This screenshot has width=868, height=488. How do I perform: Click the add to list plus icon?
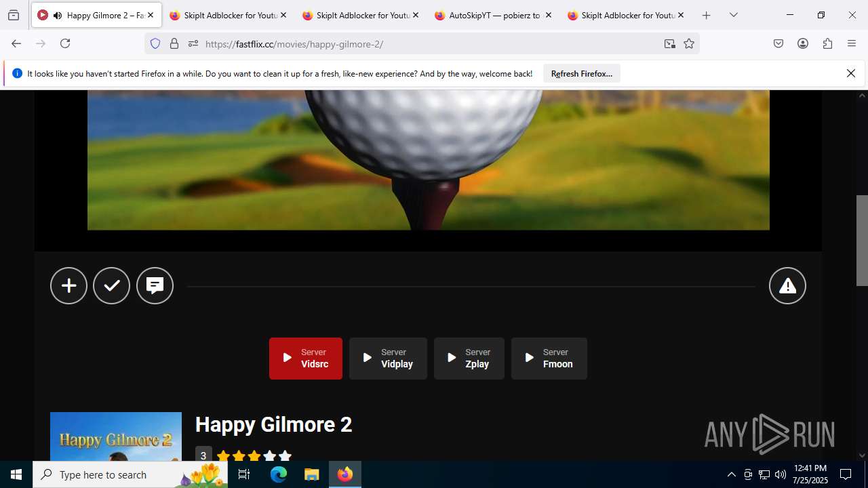tap(68, 286)
